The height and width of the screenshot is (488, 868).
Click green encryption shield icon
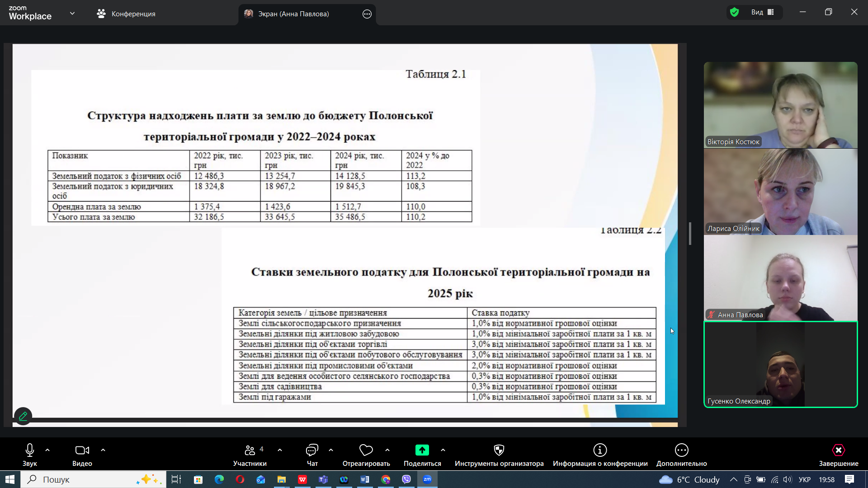(x=734, y=12)
